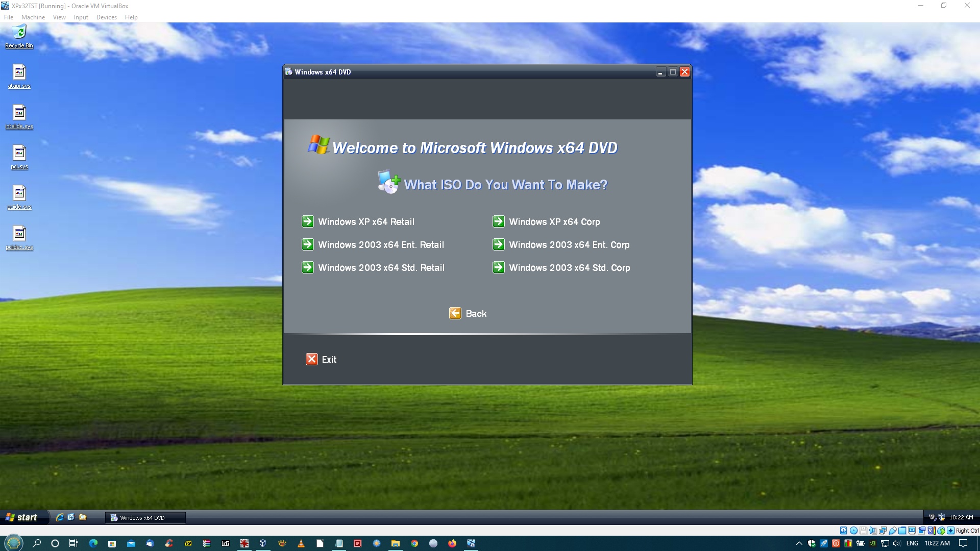Go back using the orange Back arrow

click(455, 313)
